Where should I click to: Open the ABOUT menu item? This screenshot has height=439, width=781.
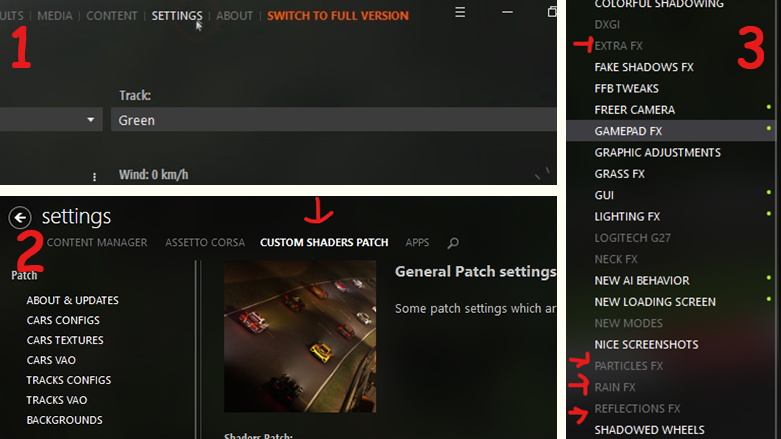pos(234,16)
